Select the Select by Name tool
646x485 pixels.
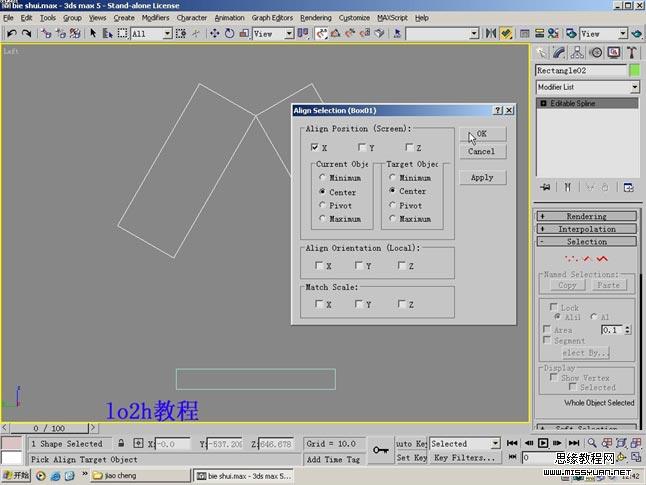click(108, 33)
